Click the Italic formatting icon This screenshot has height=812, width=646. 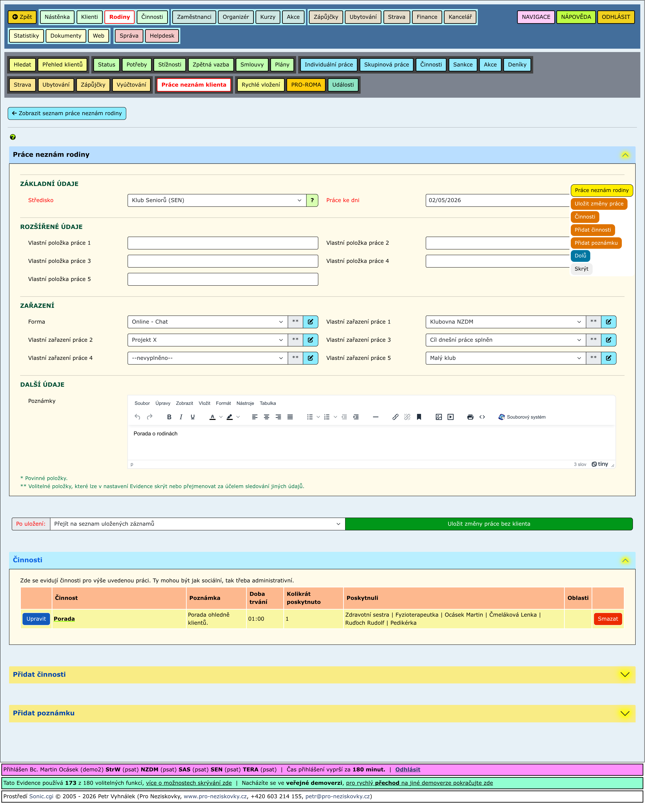181,417
